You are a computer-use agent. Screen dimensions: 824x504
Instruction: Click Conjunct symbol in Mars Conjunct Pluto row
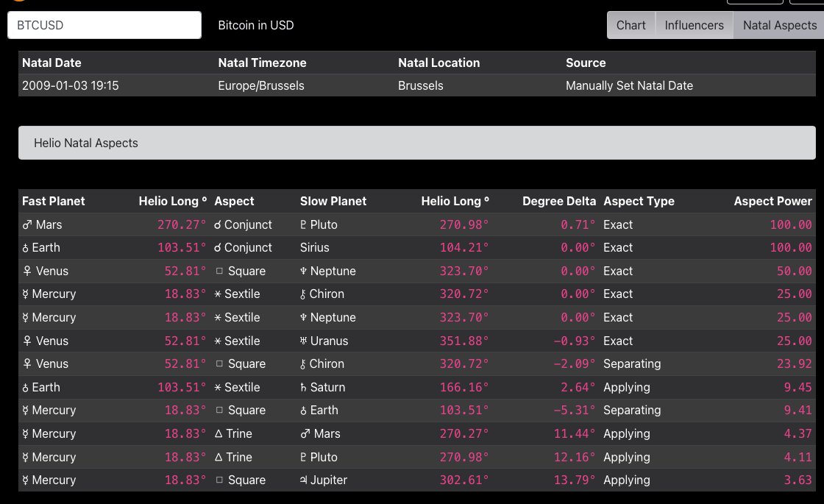tap(218, 225)
